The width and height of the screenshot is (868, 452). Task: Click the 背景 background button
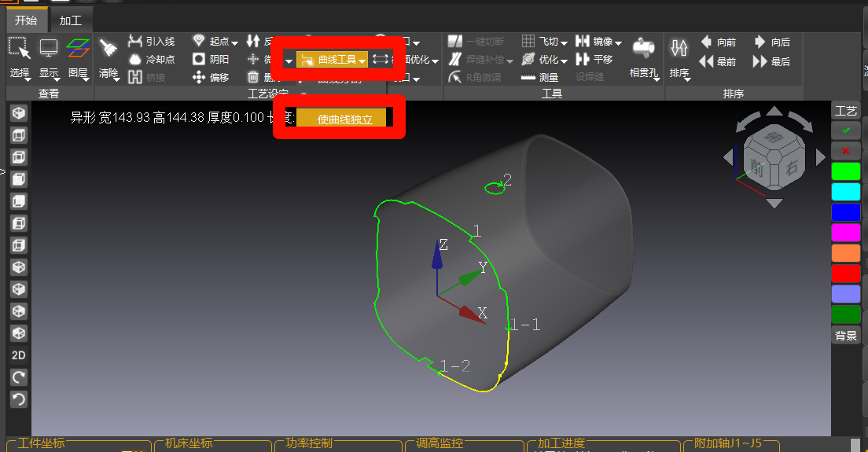point(845,336)
